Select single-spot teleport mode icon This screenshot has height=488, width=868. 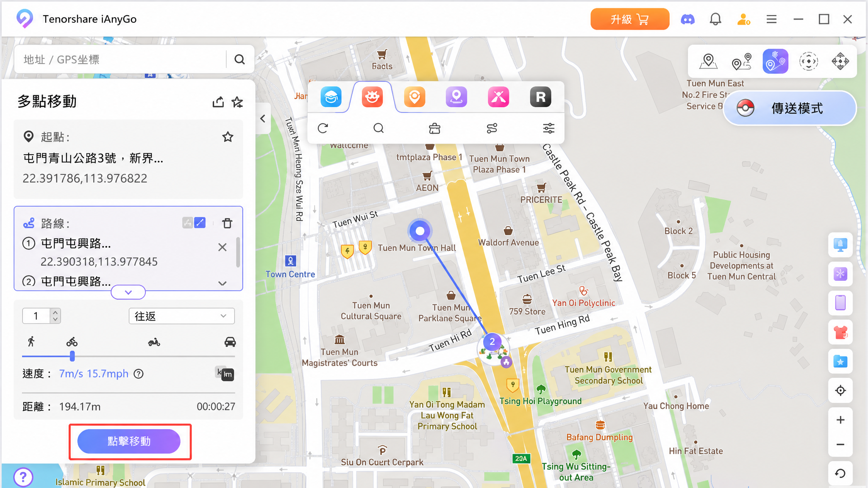point(708,61)
